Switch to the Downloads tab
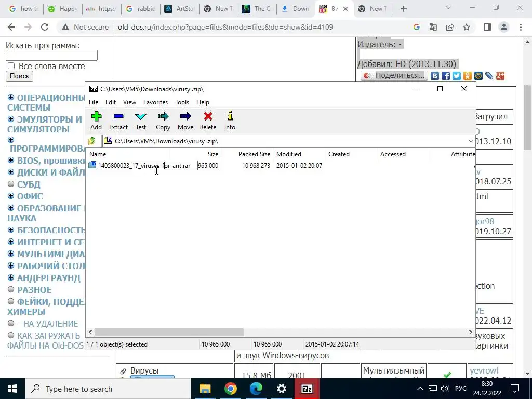This screenshot has width=532, height=399. pyautogui.click(x=296, y=9)
